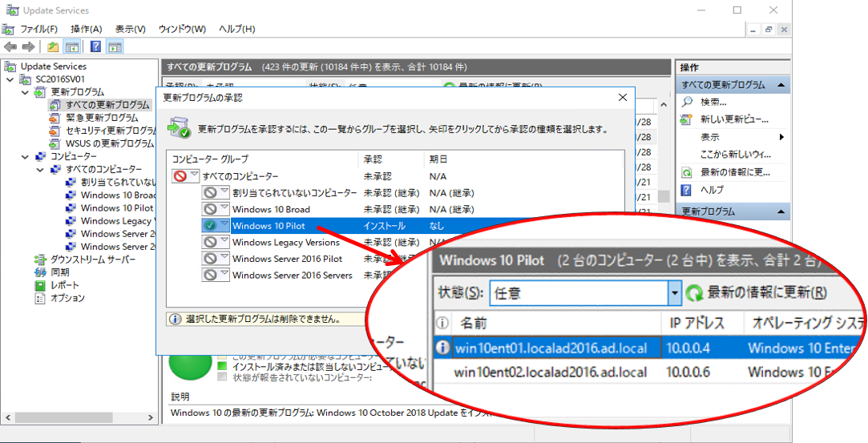
Task: Click the 名前 column header
Action: [x=474, y=324]
